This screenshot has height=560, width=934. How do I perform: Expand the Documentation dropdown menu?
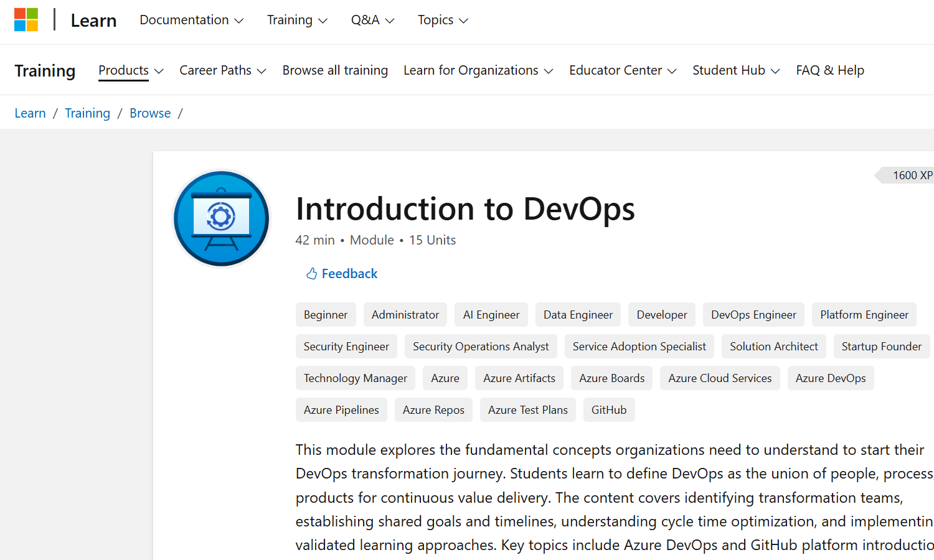(x=191, y=20)
